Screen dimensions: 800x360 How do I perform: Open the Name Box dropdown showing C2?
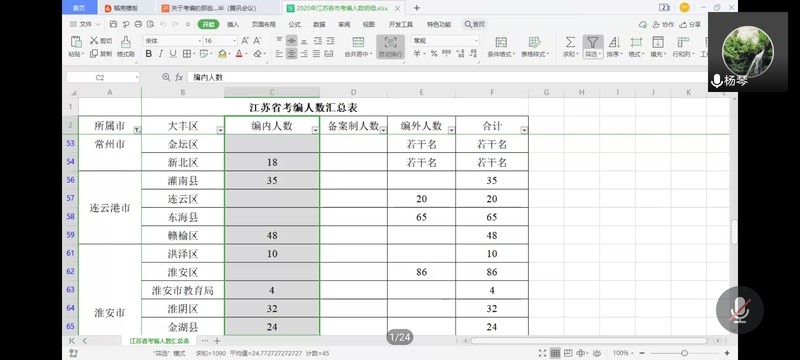click(x=137, y=78)
